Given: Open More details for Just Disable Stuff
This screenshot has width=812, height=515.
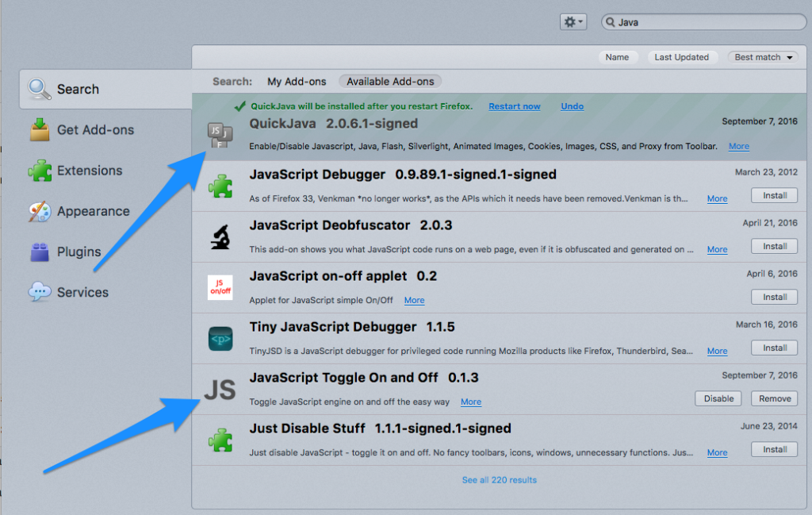Looking at the screenshot, I should coord(717,452).
